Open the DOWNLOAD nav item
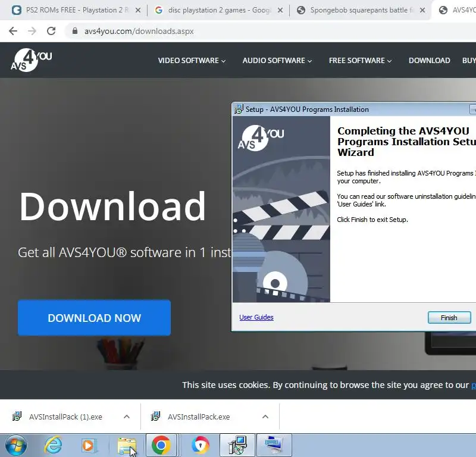 click(429, 61)
